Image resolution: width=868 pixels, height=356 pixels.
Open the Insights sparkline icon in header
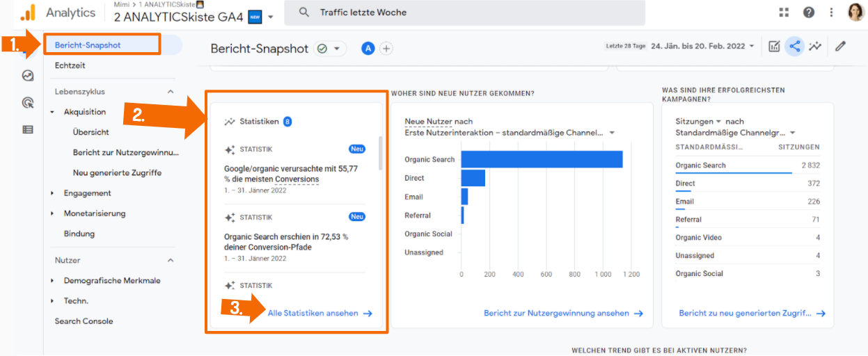tap(814, 47)
